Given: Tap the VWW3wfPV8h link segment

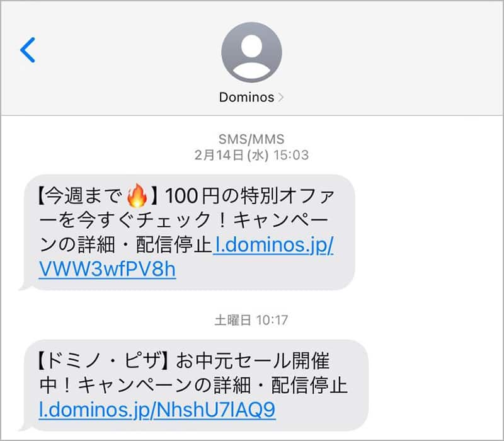Looking at the screenshot, I should point(107,270).
